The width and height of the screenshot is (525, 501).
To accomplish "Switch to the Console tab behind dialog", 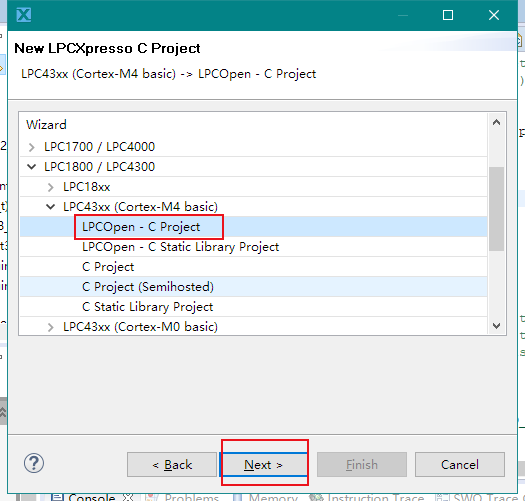I will point(91,497).
